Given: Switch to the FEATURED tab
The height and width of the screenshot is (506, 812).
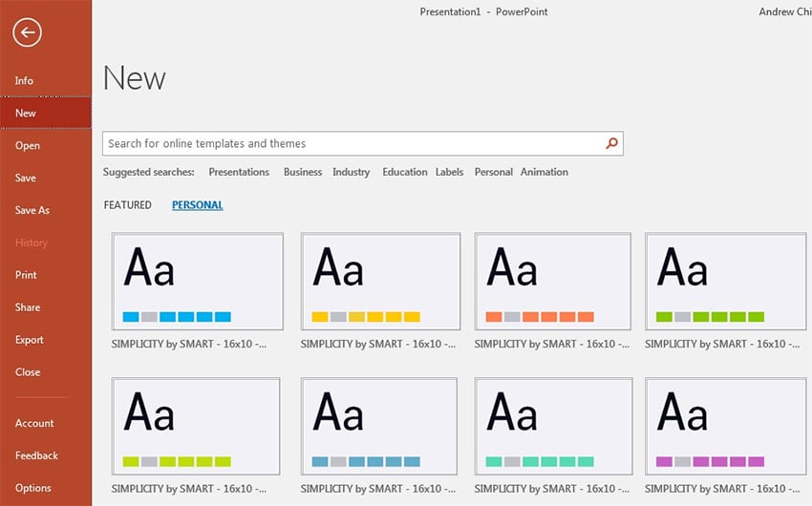Looking at the screenshot, I should [128, 205].
